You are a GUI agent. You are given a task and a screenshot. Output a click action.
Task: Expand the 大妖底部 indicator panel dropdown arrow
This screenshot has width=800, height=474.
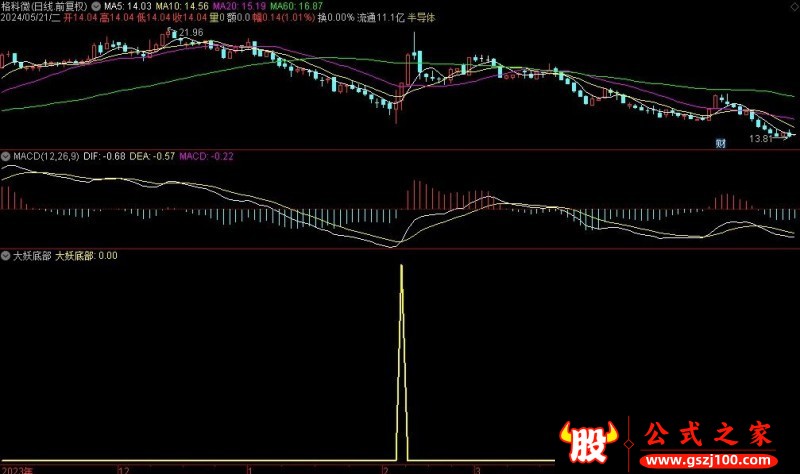[6, 256]
